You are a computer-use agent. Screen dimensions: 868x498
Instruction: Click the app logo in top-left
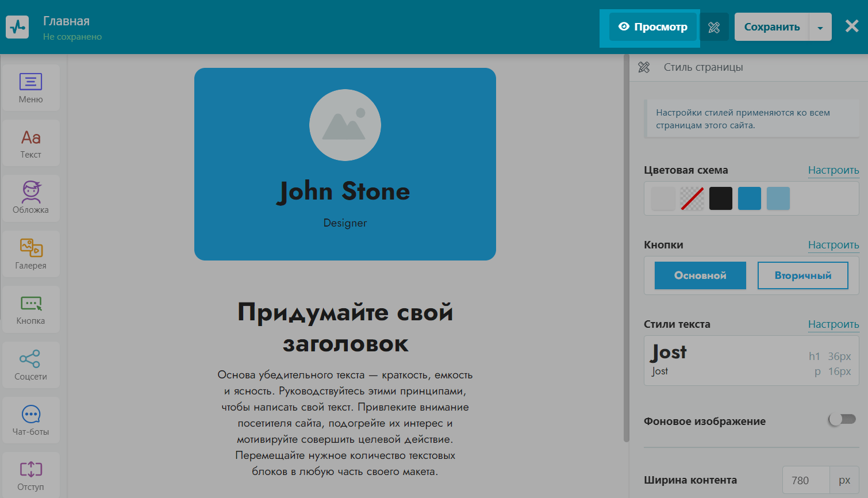[x=17, y=27]
